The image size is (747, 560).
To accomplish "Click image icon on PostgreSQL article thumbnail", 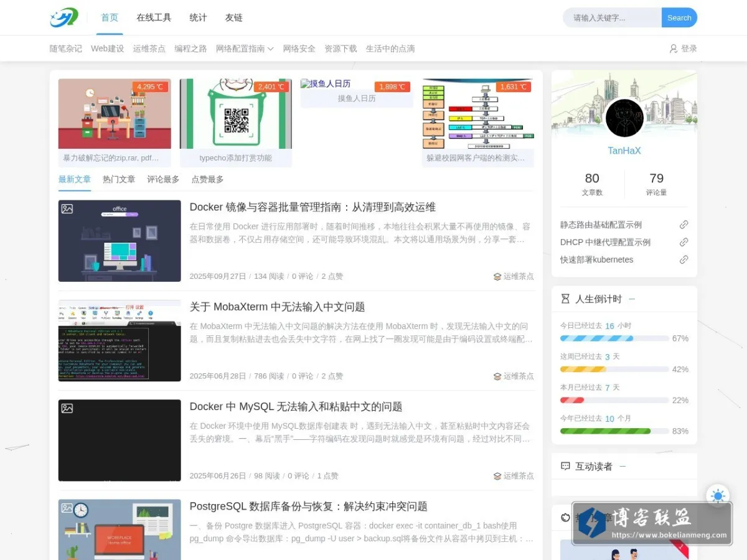I will point(67,508).
